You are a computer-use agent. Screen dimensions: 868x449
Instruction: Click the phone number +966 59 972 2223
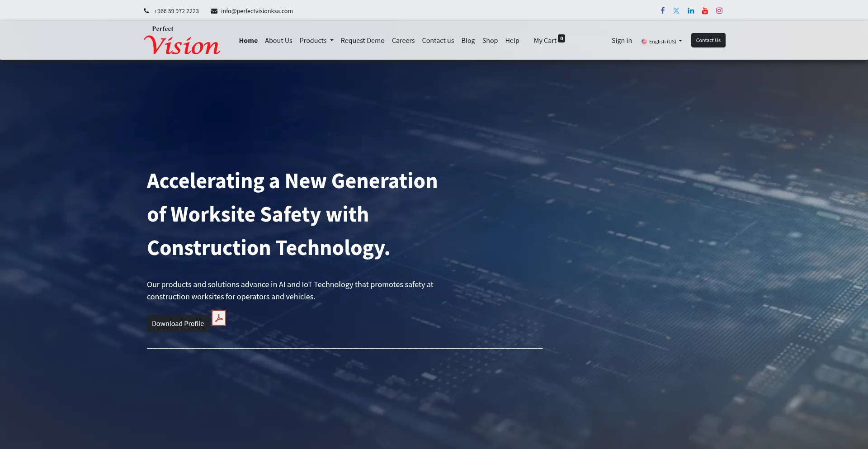[176, 11]
